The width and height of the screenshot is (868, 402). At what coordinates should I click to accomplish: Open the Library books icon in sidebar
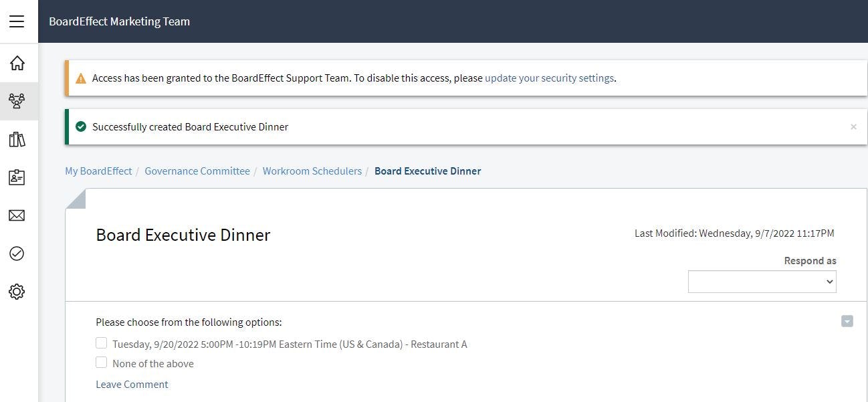(17, 139)
